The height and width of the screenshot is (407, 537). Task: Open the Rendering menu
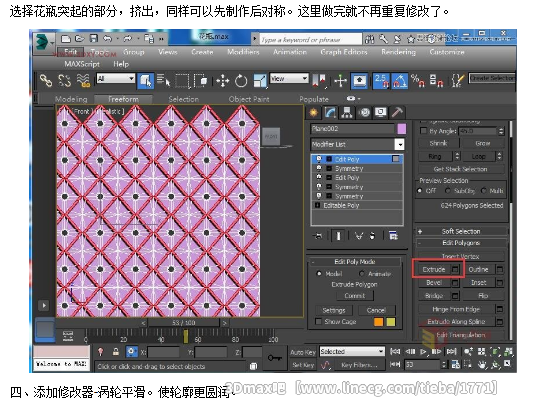point(398,52)
